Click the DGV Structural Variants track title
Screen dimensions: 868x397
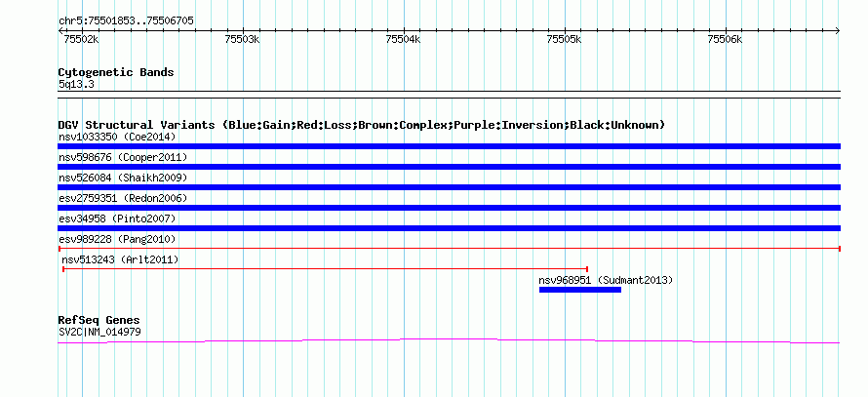[x=362, y=125]
